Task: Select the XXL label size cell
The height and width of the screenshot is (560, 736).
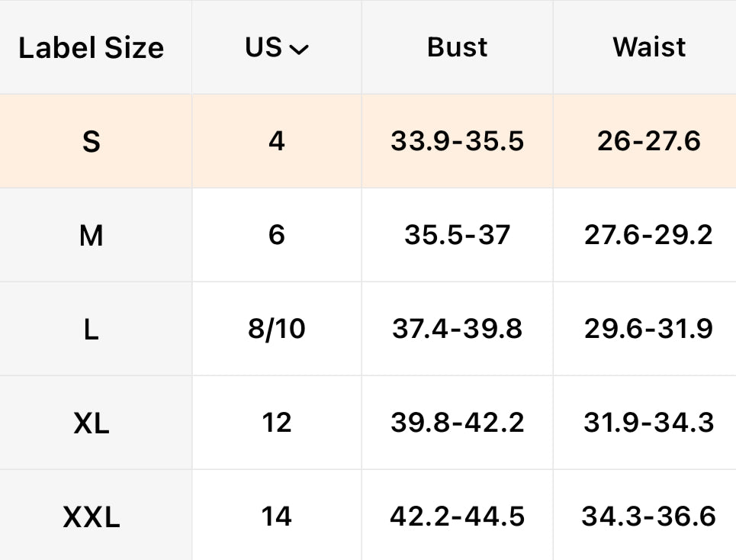Action: tap(92, 517)
